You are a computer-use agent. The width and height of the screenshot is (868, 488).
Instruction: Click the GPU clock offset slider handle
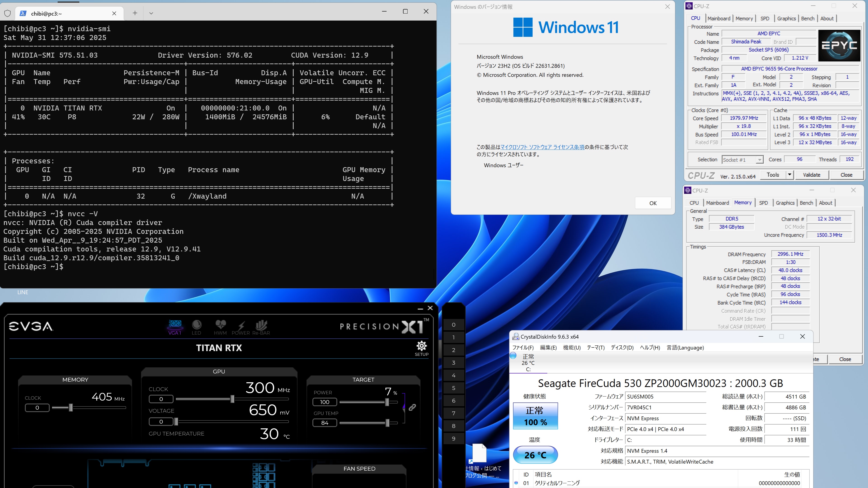232,399
